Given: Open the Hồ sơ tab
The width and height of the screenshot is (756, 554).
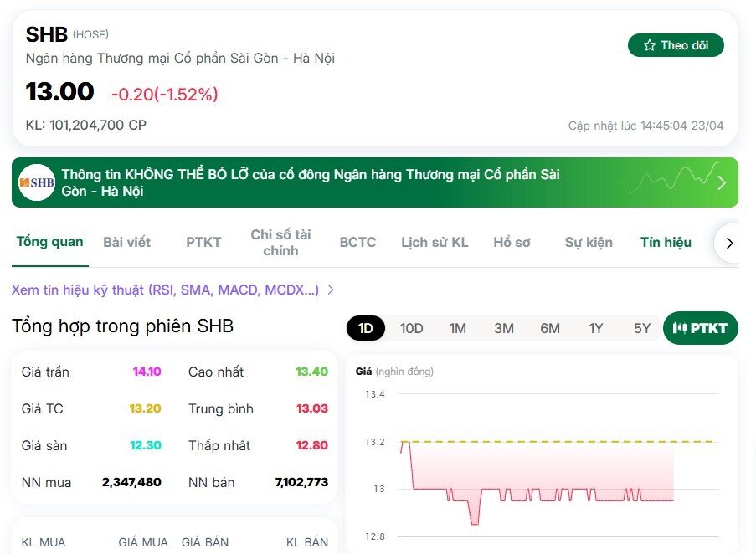Looking at the screenshot, I should (512, 242).
